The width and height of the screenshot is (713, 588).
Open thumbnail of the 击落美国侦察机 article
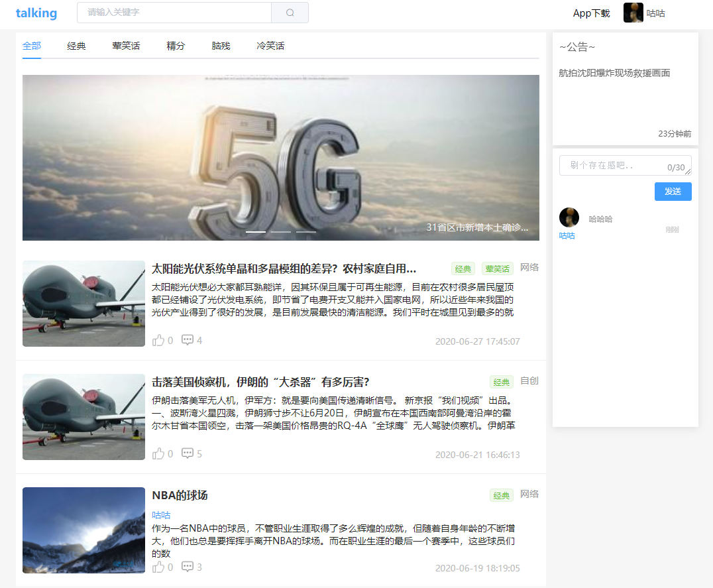tap(83, 416)
